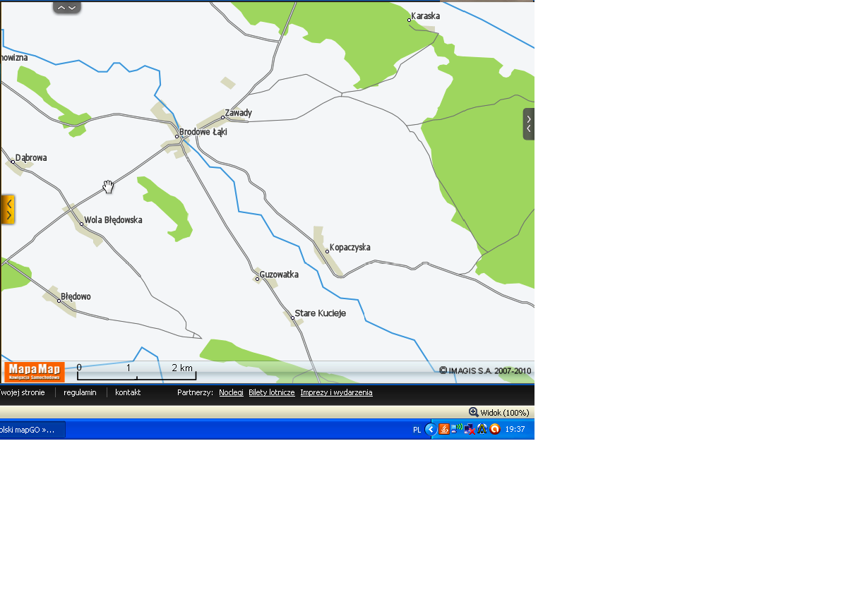The width and height of the screenshot is (860, 616).
Task: Open the Bilety lotnicze link
Action: 271,392
